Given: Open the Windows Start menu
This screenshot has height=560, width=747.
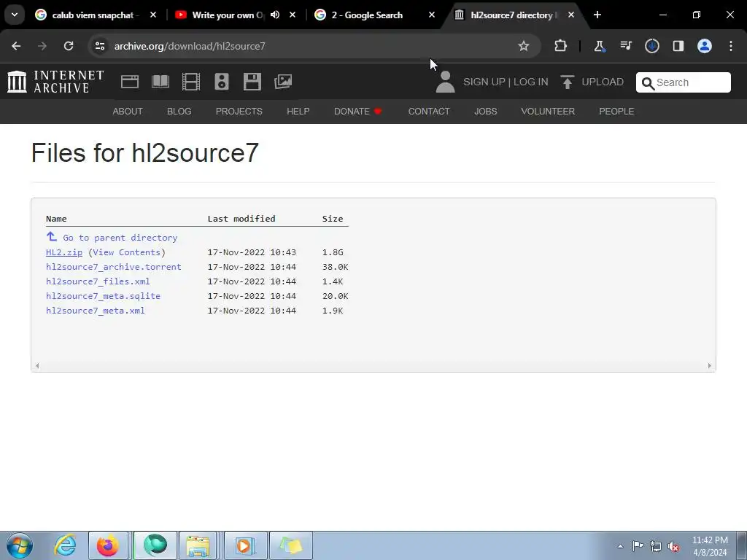Looking at the screenshot, I should (x=20, y=545).
